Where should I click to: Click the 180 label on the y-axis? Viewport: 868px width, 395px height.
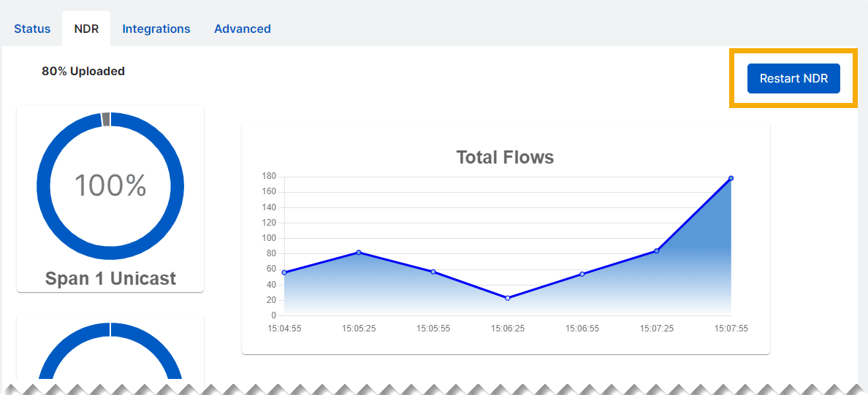269,176
